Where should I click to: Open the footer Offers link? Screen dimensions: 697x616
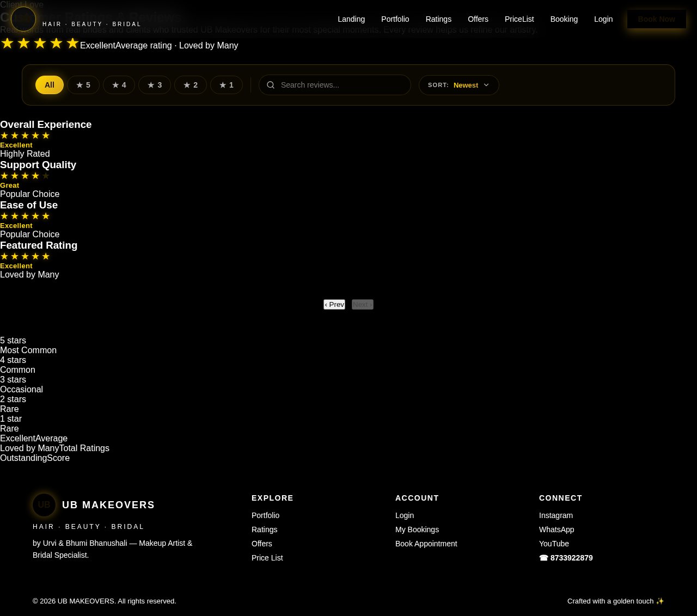(x=262, y=544)
